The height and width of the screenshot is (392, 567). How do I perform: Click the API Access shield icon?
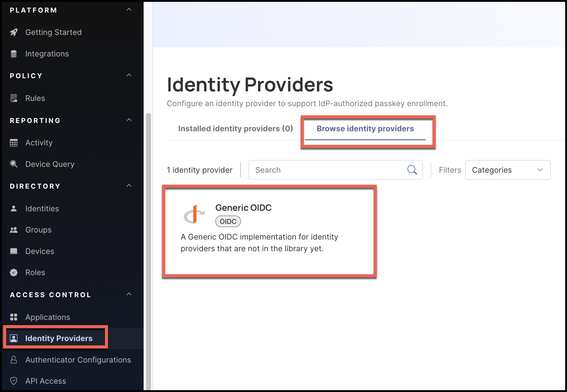(x=14, y=381)
